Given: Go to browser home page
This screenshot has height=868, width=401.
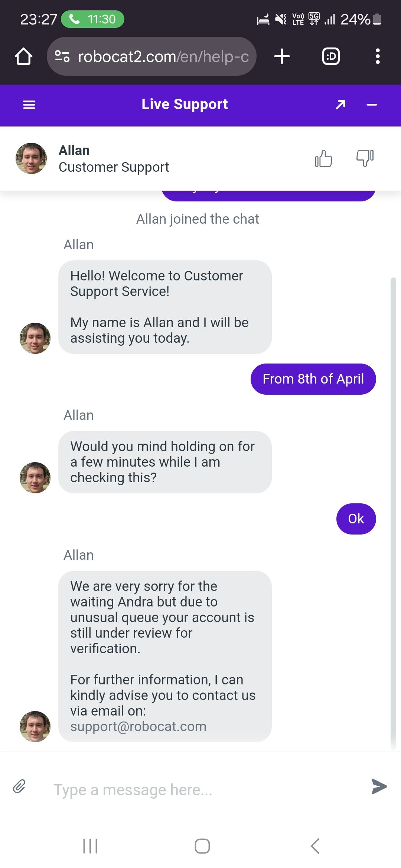Looking at the screenshot, I should (x=23, y=56).
